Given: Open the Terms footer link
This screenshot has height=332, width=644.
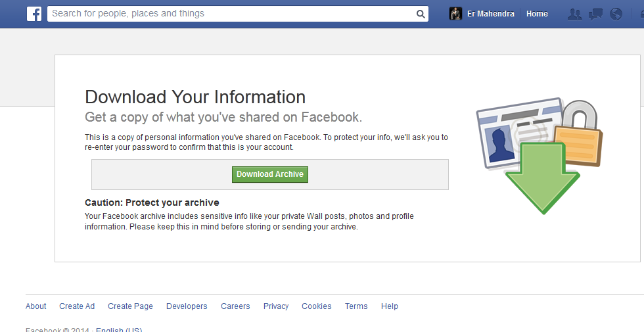Looking at the screenshot, I should [x=356, y=306].
